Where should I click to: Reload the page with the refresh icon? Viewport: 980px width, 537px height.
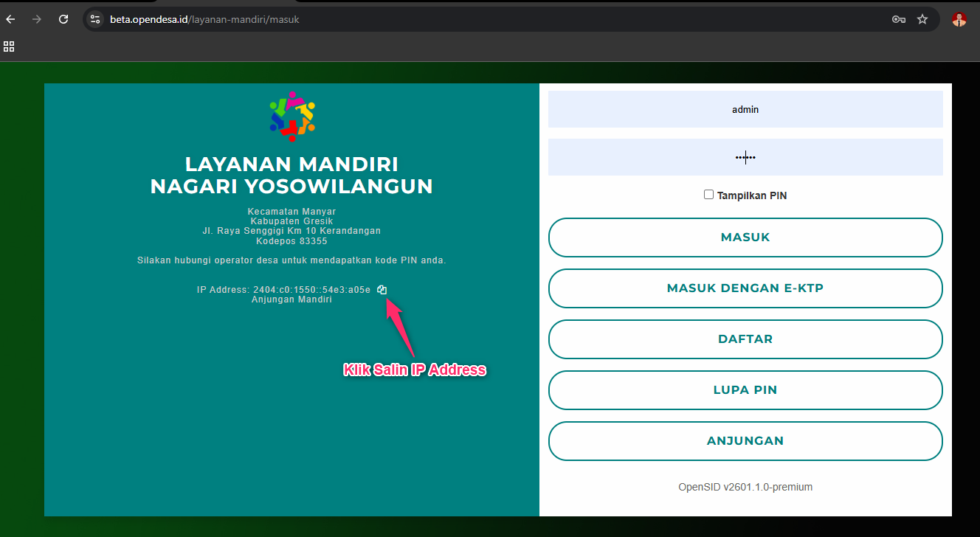[63, 19]
